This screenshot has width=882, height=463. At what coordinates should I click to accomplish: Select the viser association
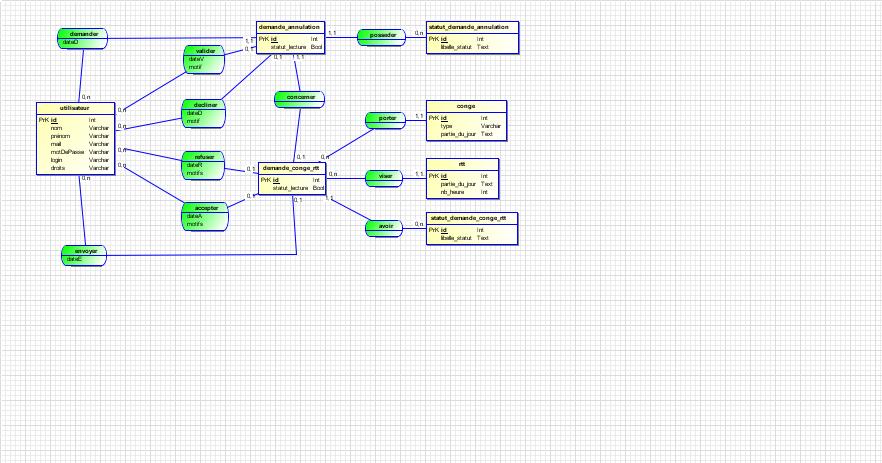click(x=384, y=178)
